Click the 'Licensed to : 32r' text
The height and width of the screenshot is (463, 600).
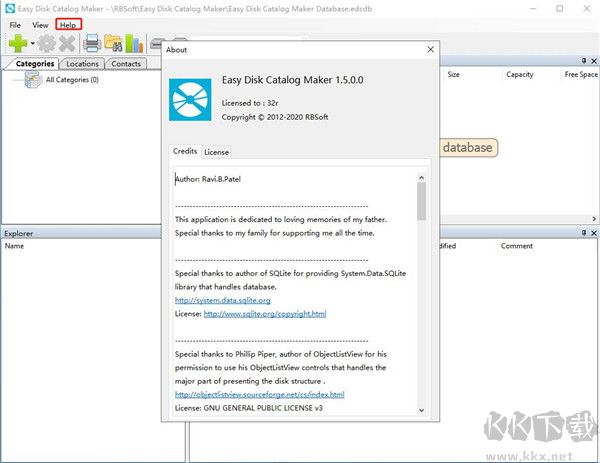tap(250, 103)
